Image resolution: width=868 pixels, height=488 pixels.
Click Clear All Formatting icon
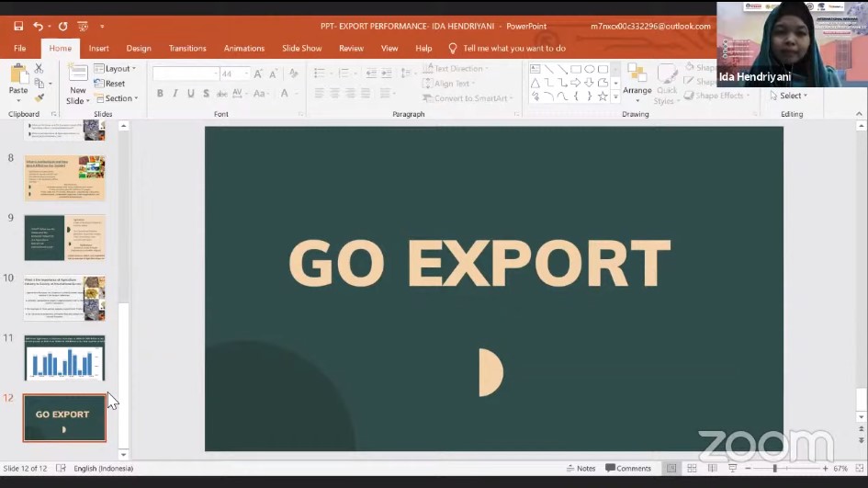click(x=293, y=74)
